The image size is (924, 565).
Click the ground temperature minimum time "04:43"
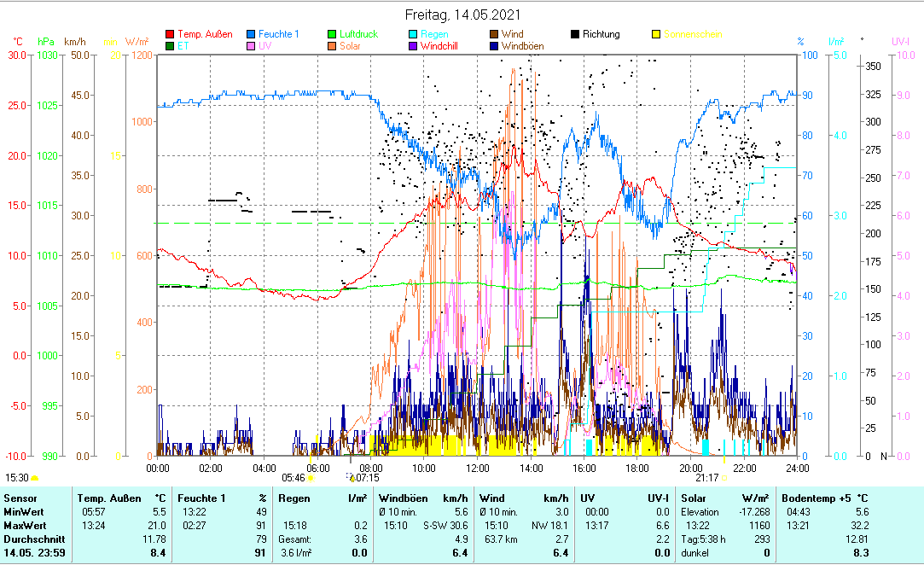click(799, 512)
